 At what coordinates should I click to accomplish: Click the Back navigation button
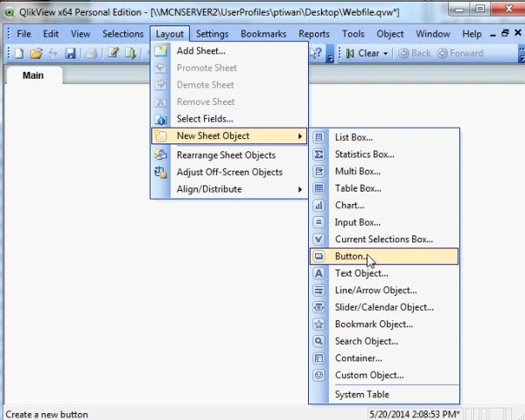[x=414, y=53]
